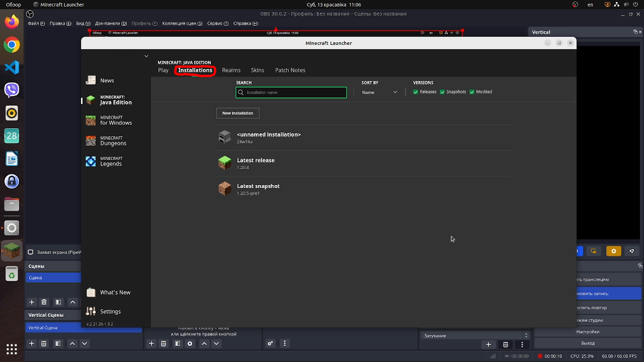Screen dimensions: 644x362
Task: Remove the scene transition in OBS
Action: coord(506,344)
